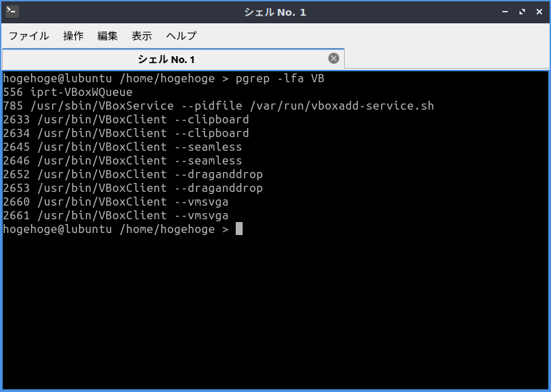Maximize the terminal window
The image size is (551, 392).
(x=522, y=12)
